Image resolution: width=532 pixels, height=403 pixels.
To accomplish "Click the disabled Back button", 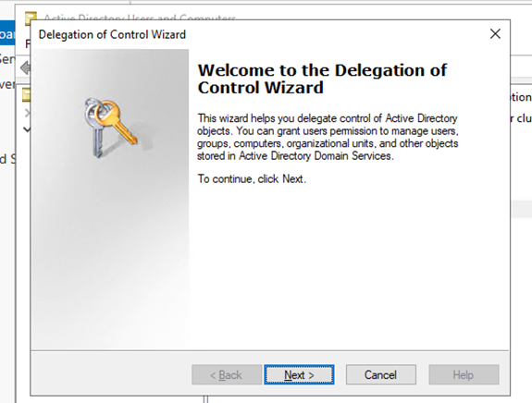I will click(227, 374).
